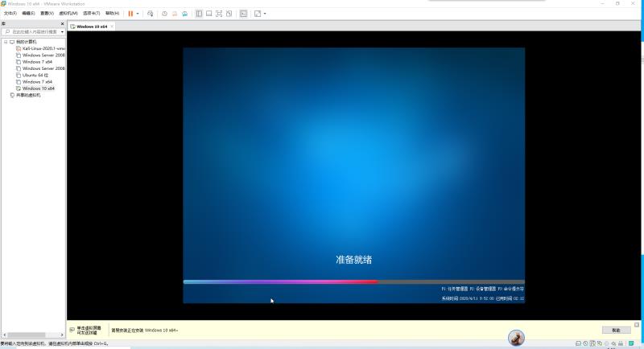Revert to snapshot using the orange clock icon
This screenshot has height=349, width=644.
tap(175, 14)
